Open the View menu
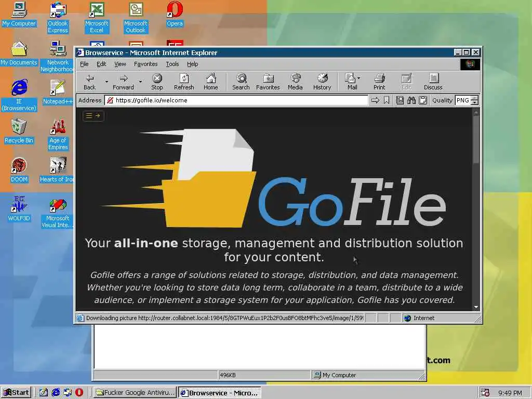532x399 pixels. tap(120, 64)
